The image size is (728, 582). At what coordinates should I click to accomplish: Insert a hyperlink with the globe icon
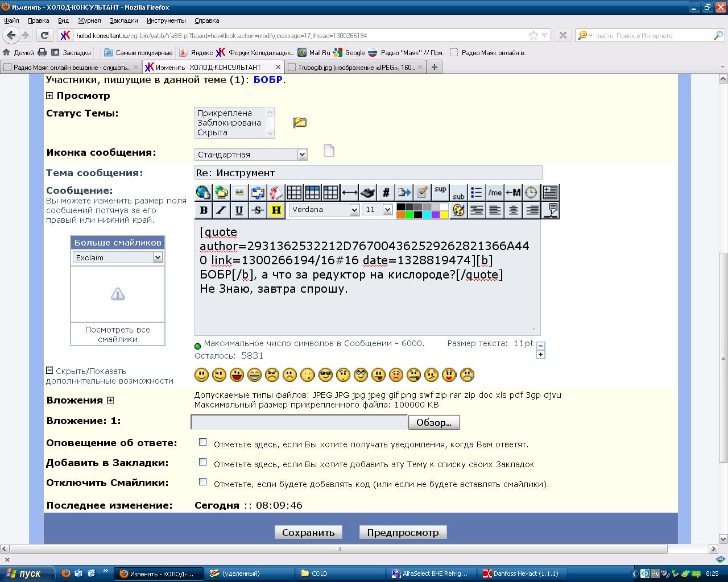click(203, 193)
